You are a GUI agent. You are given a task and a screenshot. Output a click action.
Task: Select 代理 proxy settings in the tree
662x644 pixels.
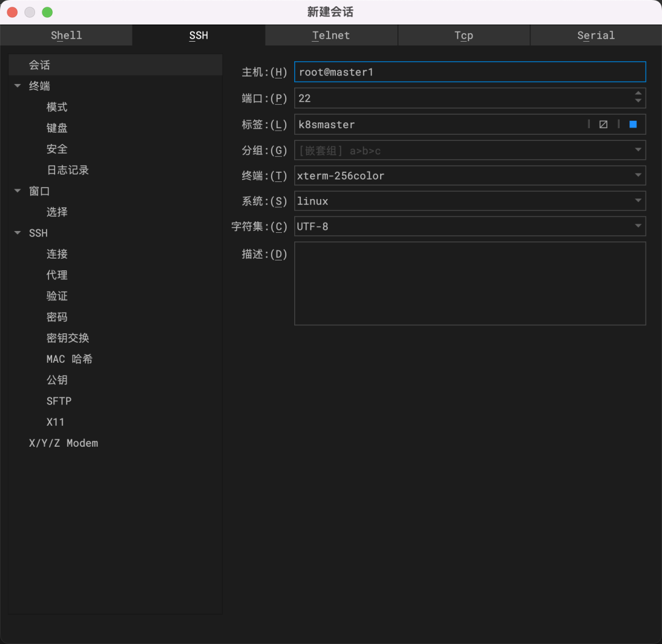pyautogui.click(x=57, y=275)
